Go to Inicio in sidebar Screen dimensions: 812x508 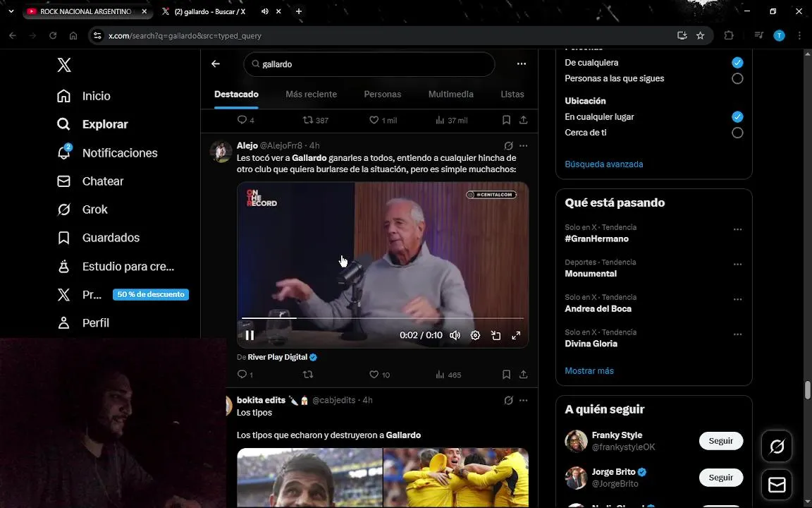[83, 96]
